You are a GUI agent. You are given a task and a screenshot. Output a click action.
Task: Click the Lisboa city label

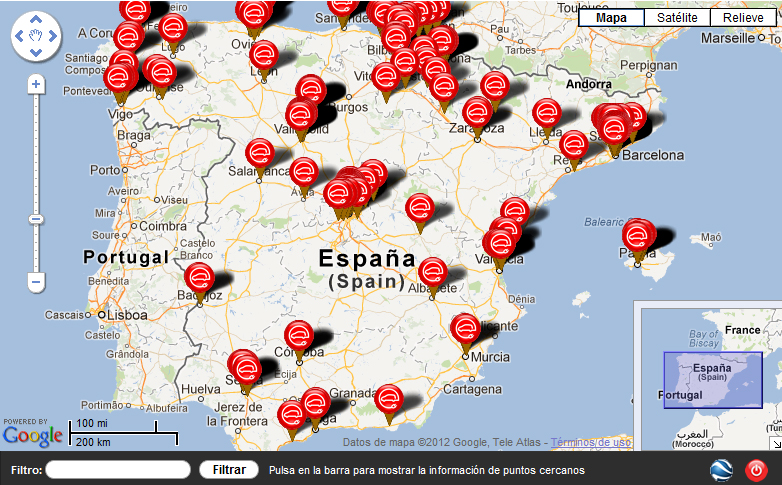click(x=127, y=315)
